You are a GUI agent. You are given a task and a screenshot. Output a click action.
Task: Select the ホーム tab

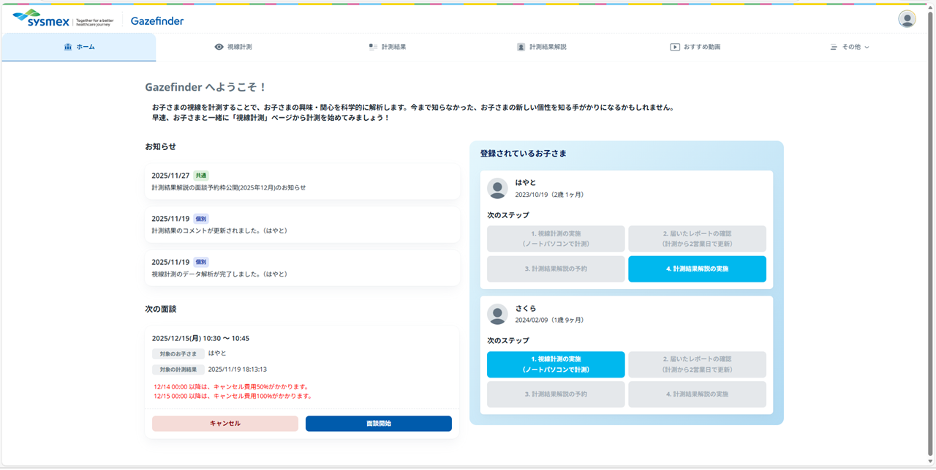(x=79, y=47)
